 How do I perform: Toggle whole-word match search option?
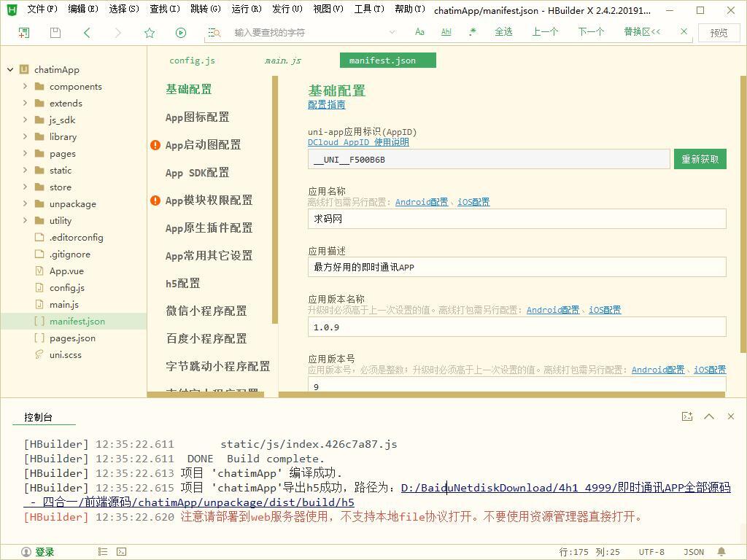446,32
